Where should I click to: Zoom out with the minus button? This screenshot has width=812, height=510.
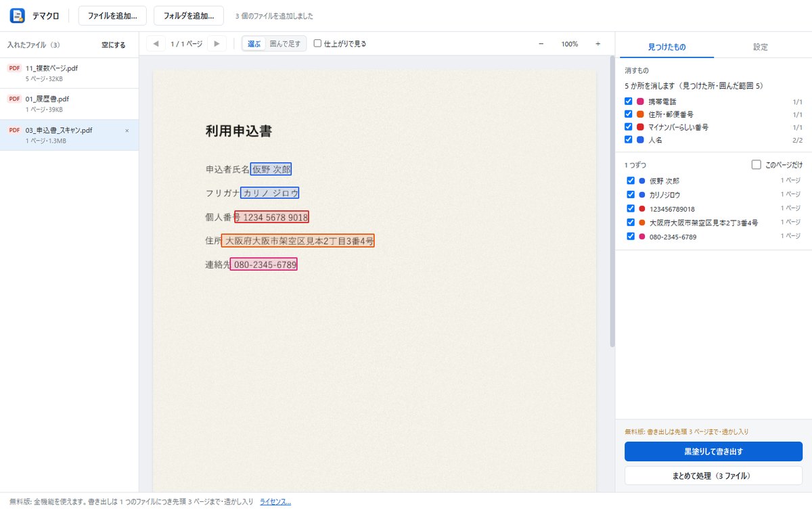[541, 44]
